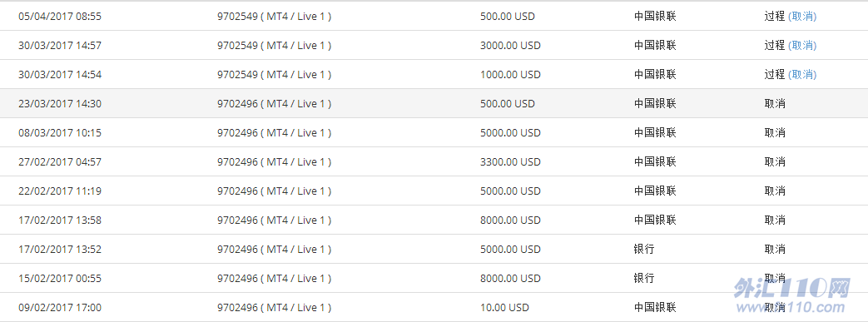This screenshot has height=322, width=868.
Task: Select the 22/02/2017 11:19 date entry
Action: click(60, 191)
